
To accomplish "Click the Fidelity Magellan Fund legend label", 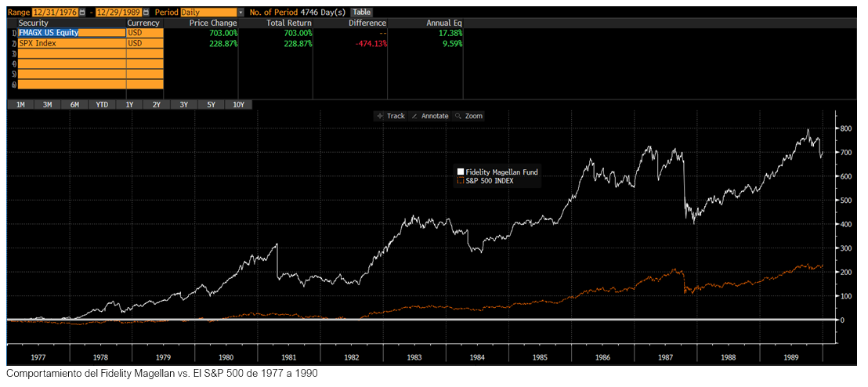I will tap(501, 172).
